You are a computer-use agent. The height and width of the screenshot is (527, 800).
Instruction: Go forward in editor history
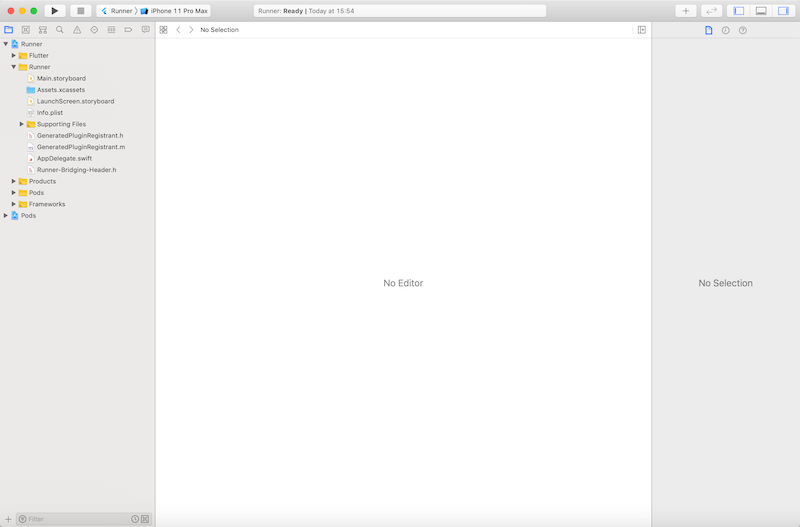coord(191,30)
